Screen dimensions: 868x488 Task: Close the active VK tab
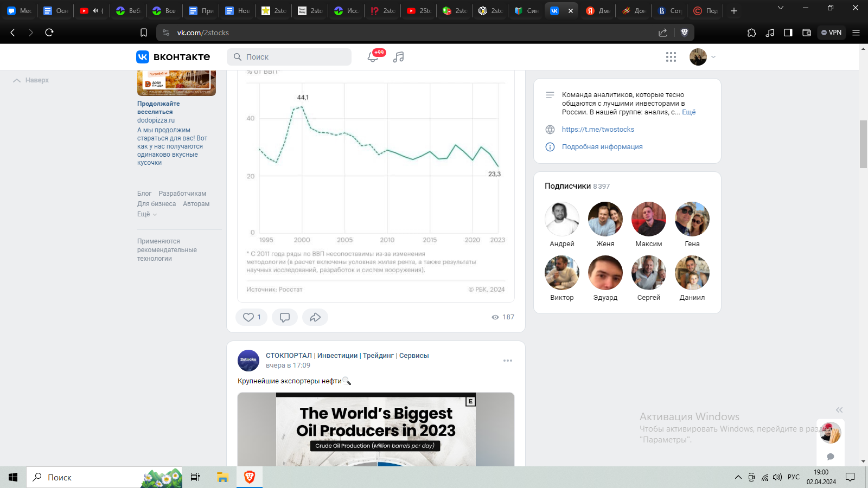(x=571, y=11)
